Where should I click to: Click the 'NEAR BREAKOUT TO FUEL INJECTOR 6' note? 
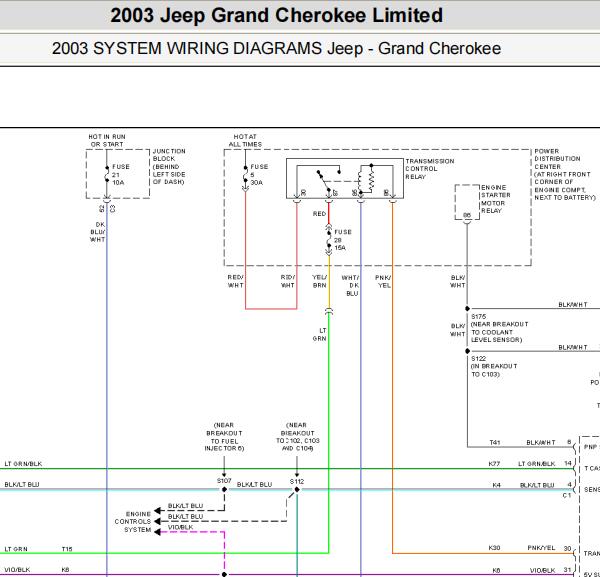pyautogui.click(x=224, y=437)
